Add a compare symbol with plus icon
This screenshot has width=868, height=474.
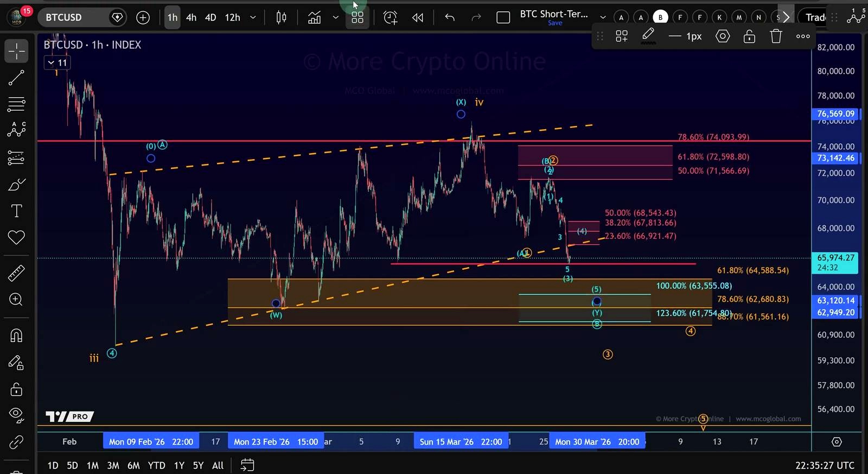[x=143, y=17]
